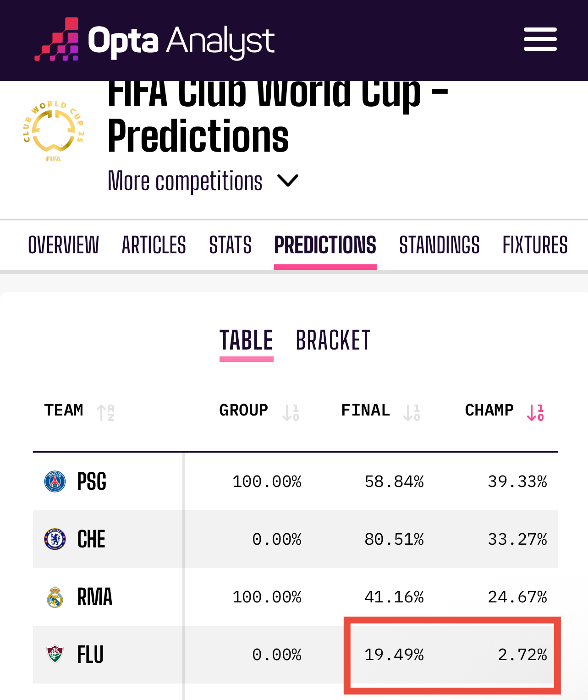
Task: Open the OVERVIEW tab
Action: (64, 245)
